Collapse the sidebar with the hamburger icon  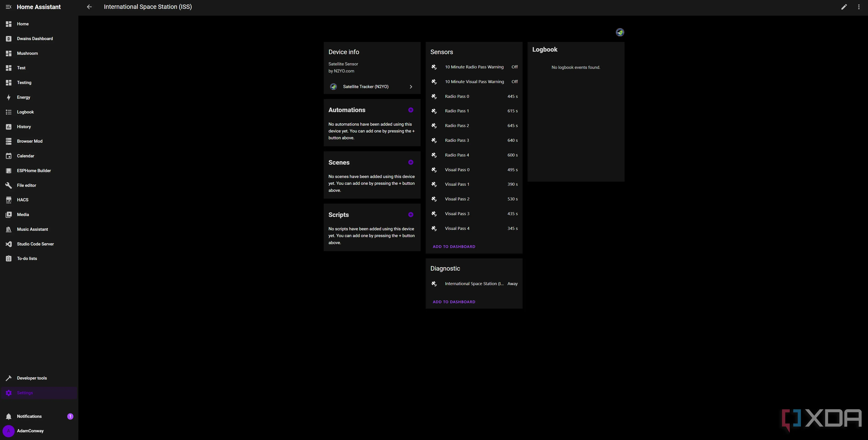[x=9, y=7]
